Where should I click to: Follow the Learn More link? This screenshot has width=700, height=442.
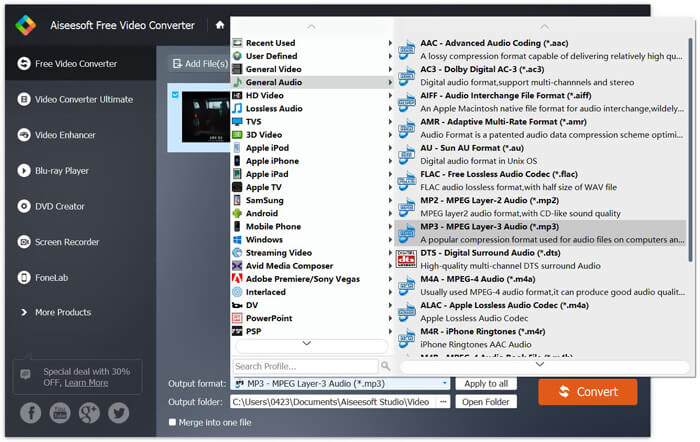86,383
